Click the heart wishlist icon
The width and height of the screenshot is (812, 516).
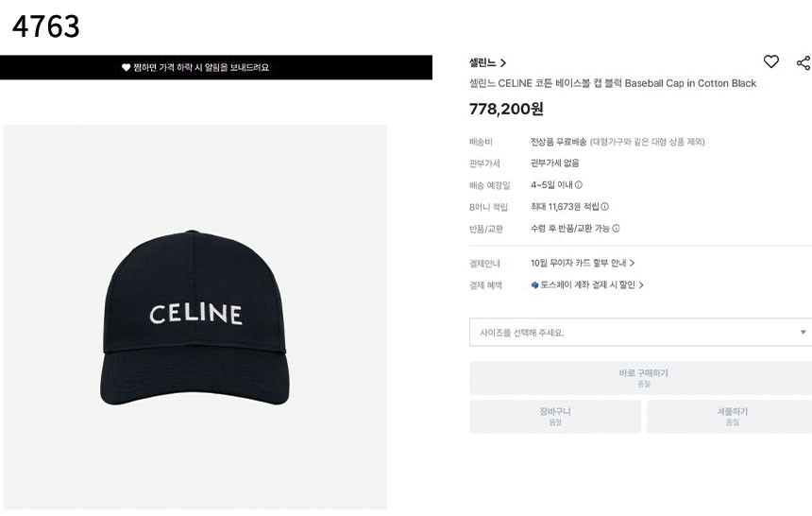(x=771, y=61)
